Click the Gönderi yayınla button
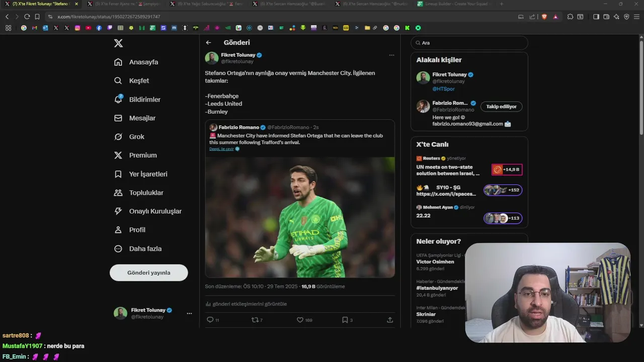 pyautogui.click(x=149, y=273)
